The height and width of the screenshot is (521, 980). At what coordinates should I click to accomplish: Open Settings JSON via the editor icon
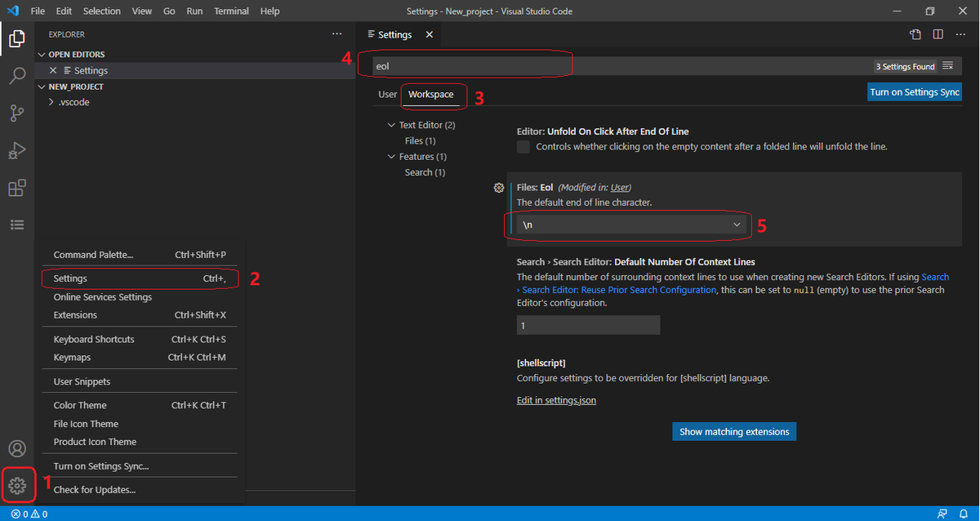pos(914,34)
